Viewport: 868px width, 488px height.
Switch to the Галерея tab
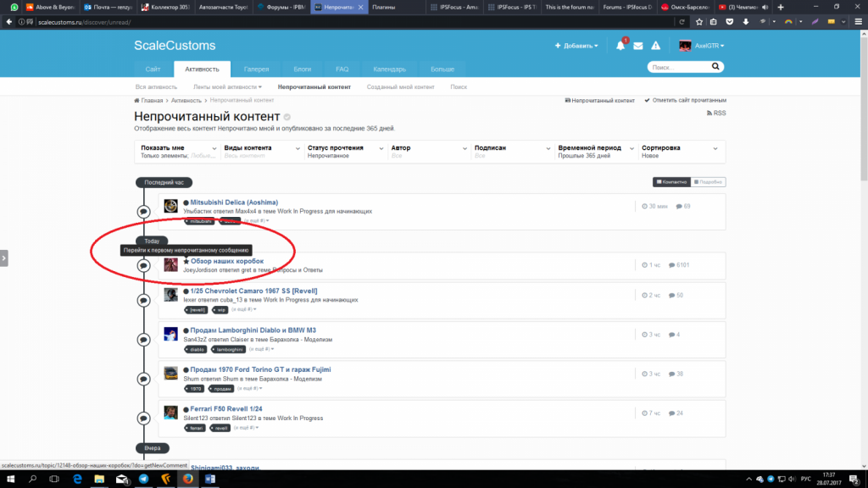(x=257, y=69)
